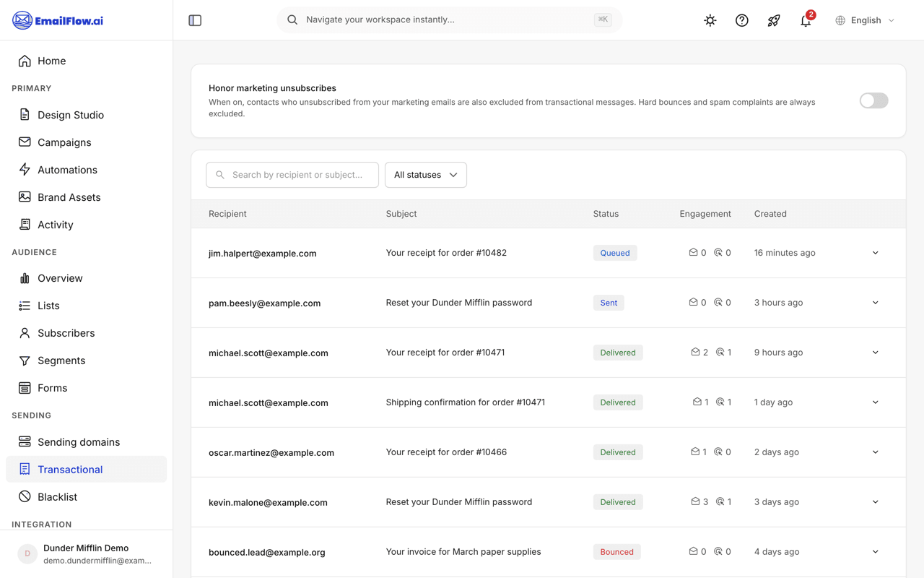The width and height of the screenshot is (924, 578).
Task: Click the Segments funnel icon
Action: [x=25, y=361]
